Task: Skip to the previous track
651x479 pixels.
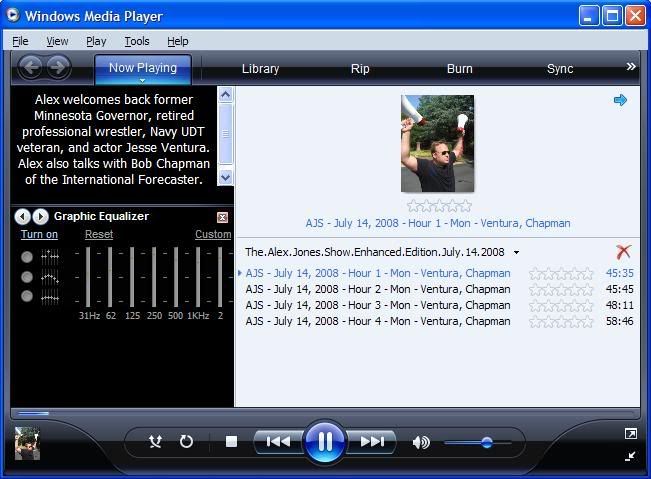Action: 278,442
